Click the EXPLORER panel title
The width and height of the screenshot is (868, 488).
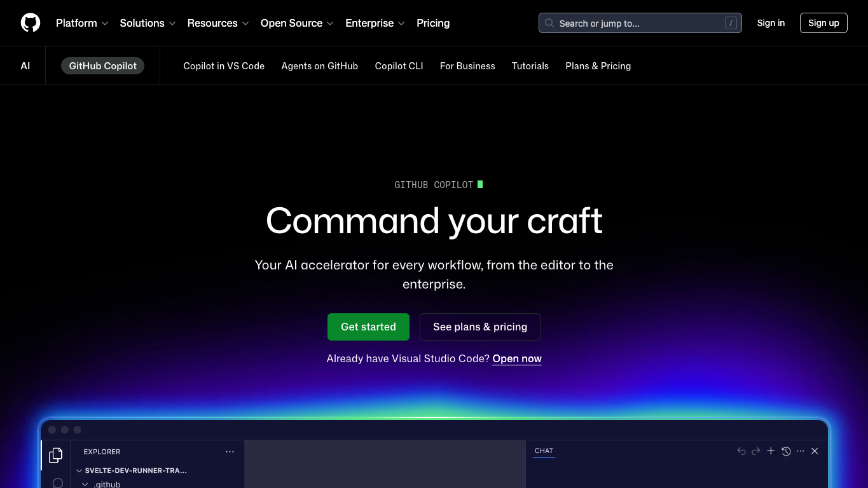tap(102, 452)
